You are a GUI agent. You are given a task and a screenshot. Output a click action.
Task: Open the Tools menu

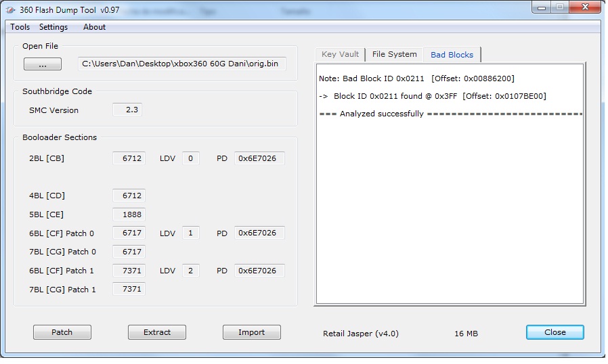(20, 27)
